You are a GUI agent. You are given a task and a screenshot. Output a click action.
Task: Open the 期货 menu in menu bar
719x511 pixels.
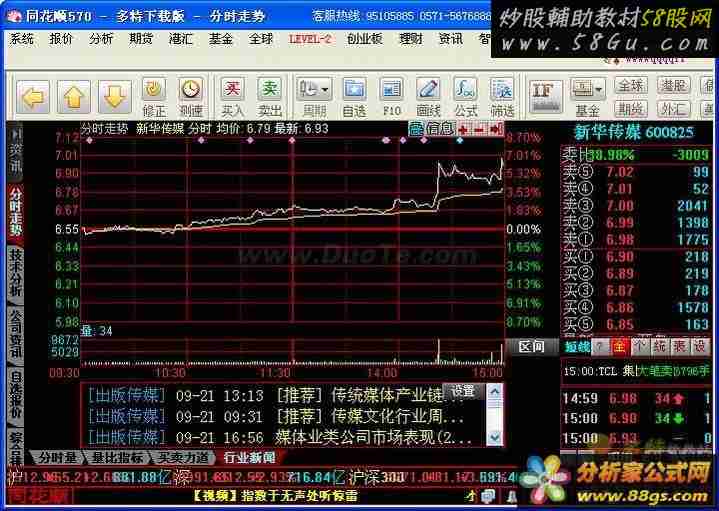point(141,39)
